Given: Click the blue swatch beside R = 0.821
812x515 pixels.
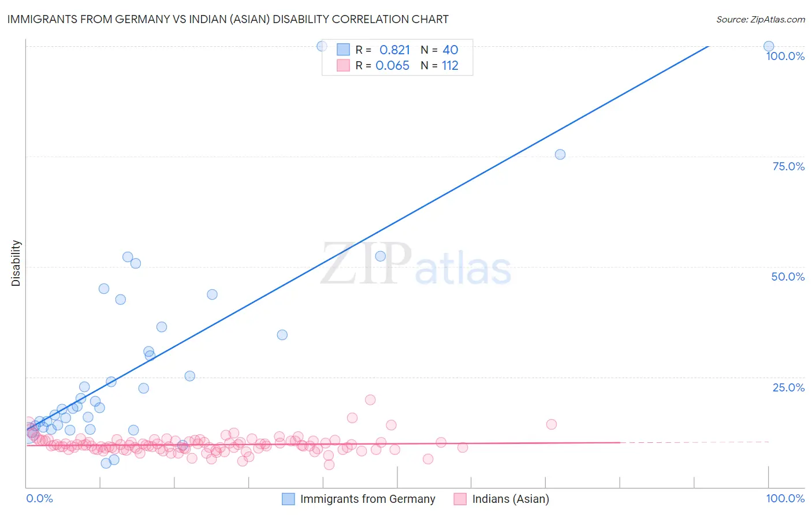Looking at the screenshot, I should point(344,50).
